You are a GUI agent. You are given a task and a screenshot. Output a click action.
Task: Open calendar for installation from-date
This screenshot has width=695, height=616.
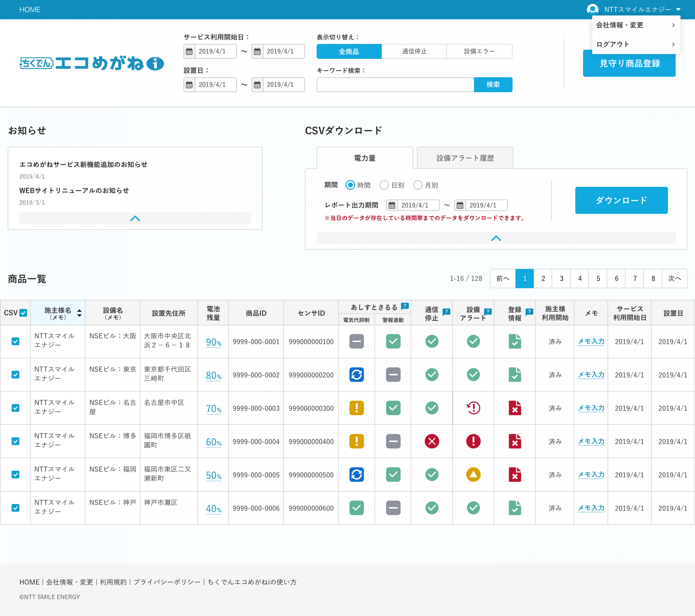(x=189, y=85)
